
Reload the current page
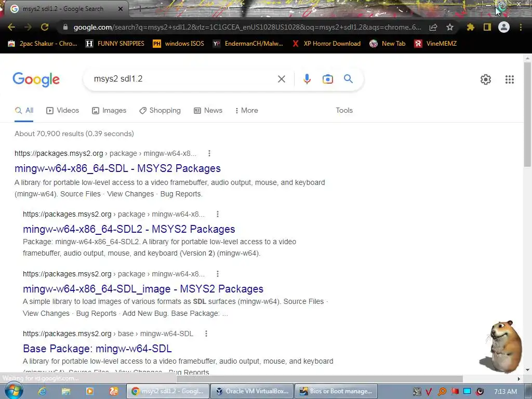tap(45, 27)
